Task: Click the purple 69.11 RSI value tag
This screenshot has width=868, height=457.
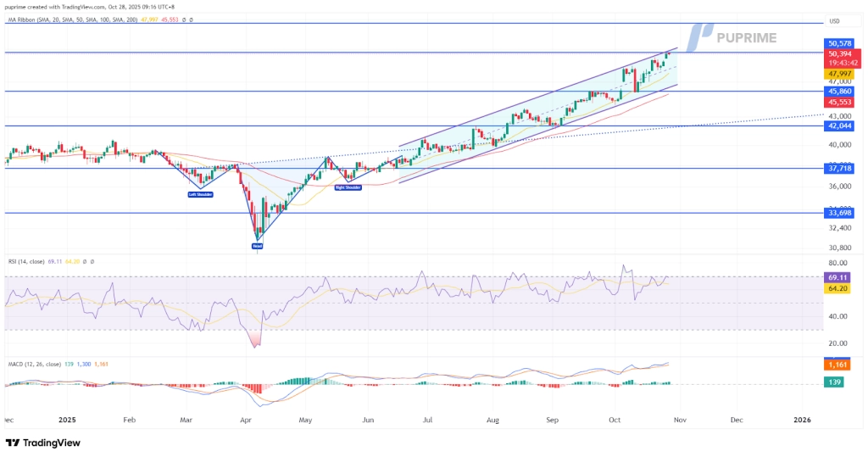Action: tap(837, 277)
